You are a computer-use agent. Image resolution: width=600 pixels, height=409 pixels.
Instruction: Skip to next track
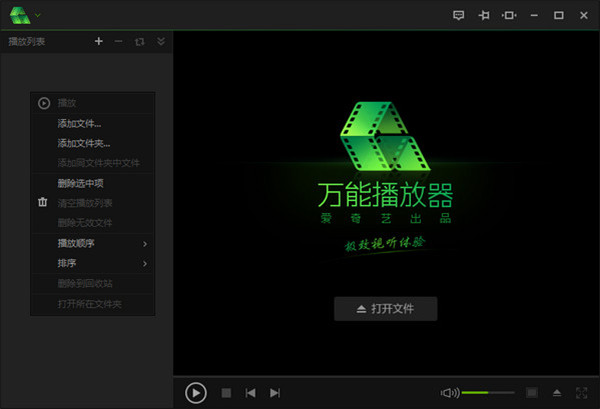coord(275,393)
